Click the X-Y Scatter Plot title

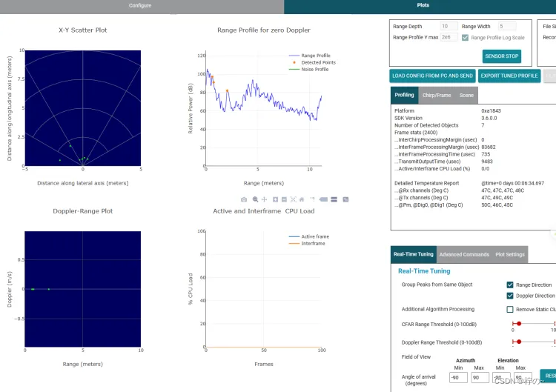tap(82, 30)
